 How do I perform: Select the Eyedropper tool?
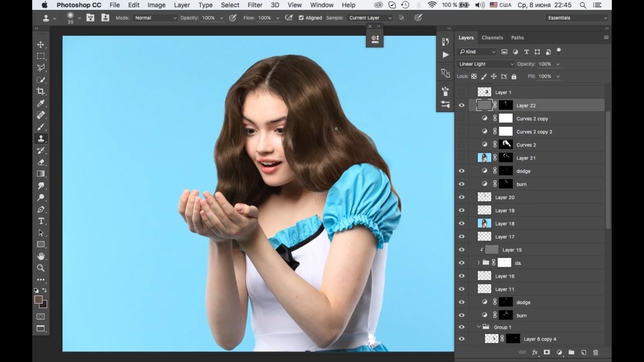(41, 103)
